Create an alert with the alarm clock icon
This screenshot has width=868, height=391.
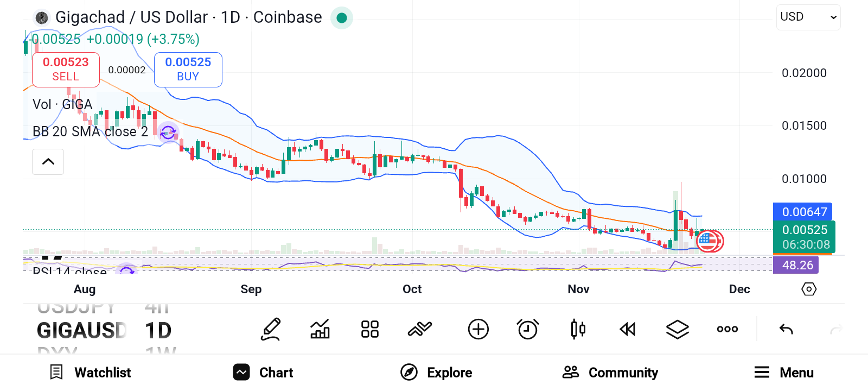coord(527,329)
